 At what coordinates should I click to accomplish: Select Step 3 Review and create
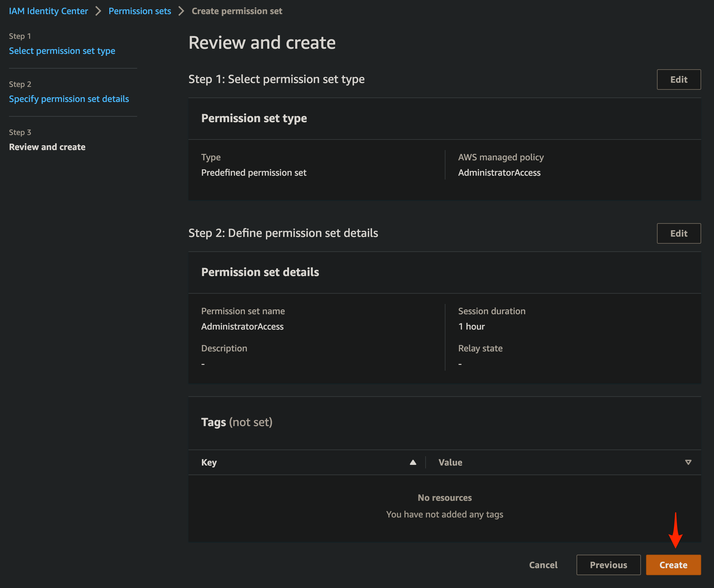point(47,147)
